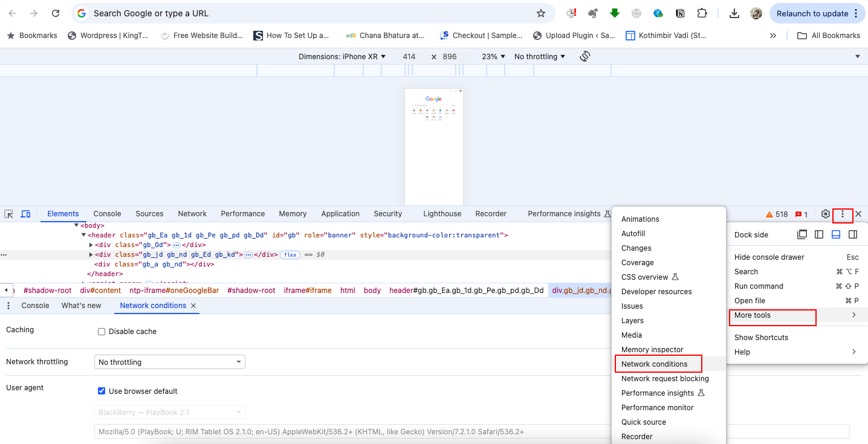Open the Notion extension icon
Screen dimensions: 868x444
click(680, 13)
